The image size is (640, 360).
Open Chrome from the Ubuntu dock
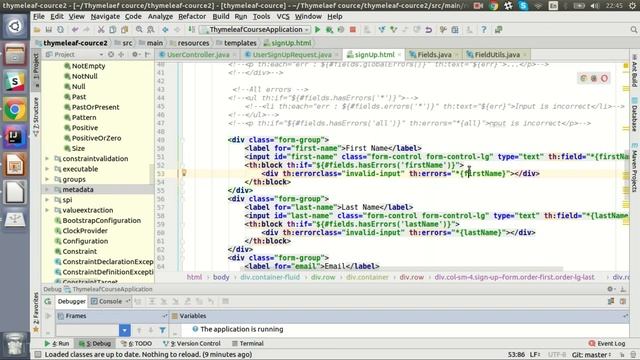(x=15, y=109)
